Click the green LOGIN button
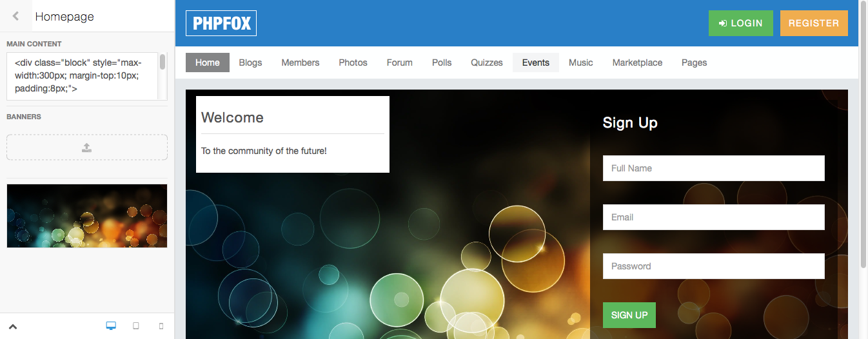Screen dimensions: 868x339 (740, 23)
